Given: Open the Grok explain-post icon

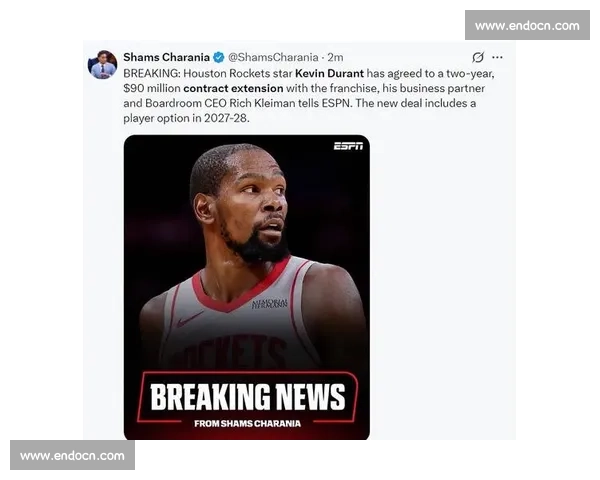Looking at the screenshot, I should [x=478, y=57].
